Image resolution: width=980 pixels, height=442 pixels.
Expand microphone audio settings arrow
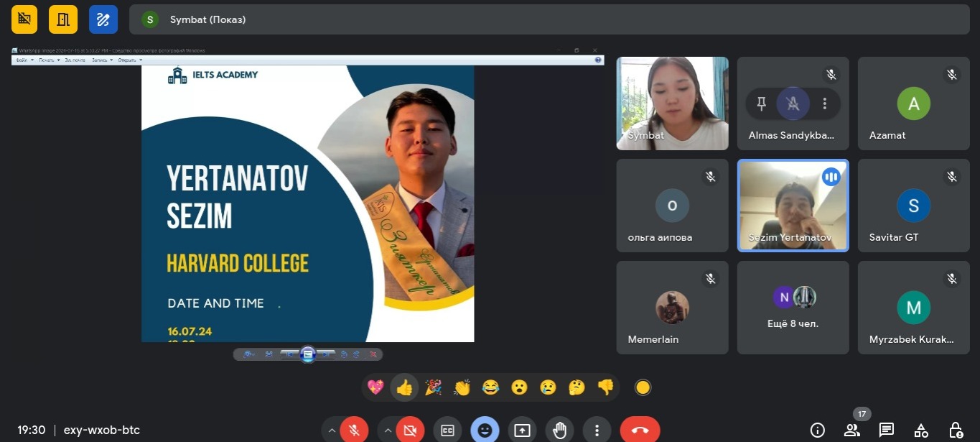coord(332,431)
